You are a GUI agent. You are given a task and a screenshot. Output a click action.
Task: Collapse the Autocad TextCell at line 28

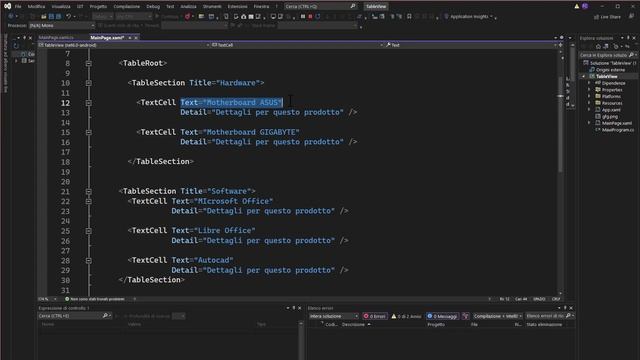point(89,260)
